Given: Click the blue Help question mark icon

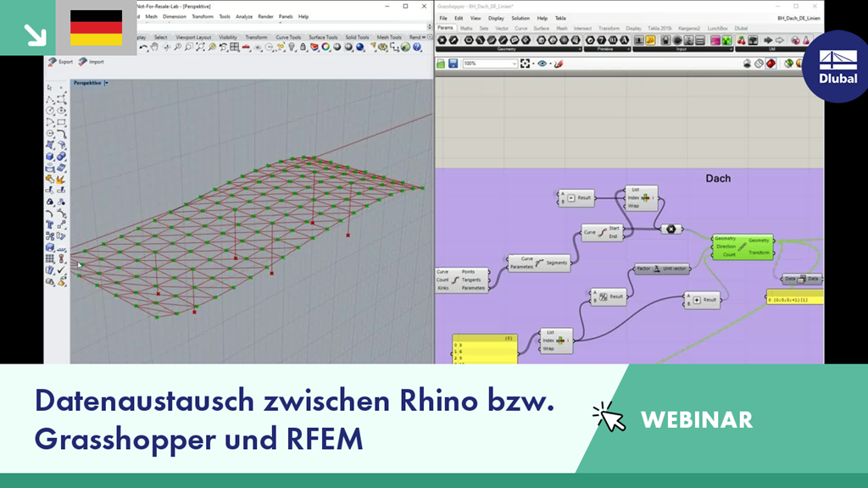Looking at the screenshot, I should point(417,47).
